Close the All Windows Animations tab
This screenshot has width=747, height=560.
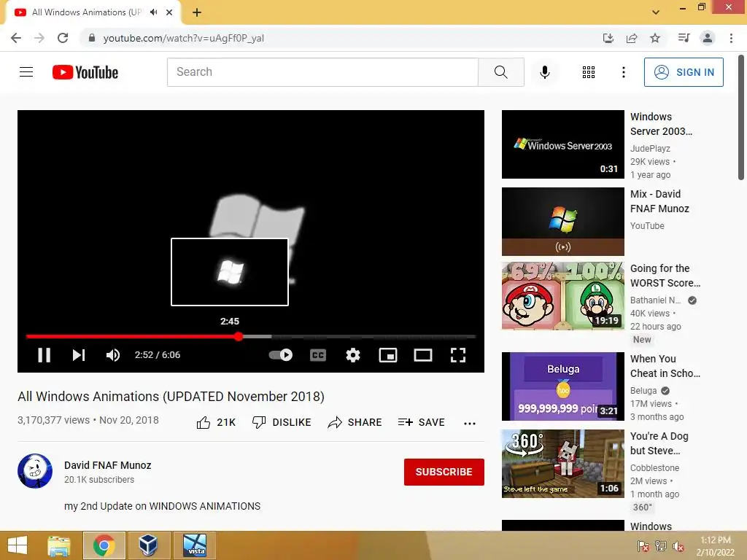coord(169,12)
